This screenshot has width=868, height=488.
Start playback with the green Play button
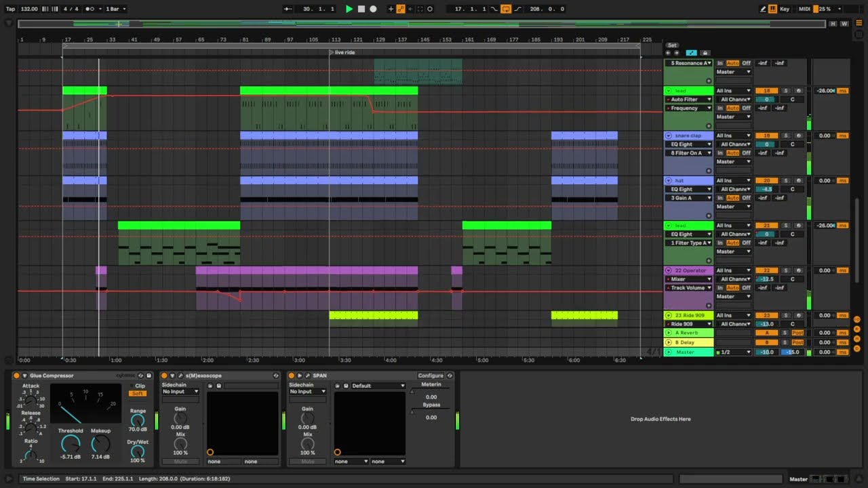coord(349,9)
